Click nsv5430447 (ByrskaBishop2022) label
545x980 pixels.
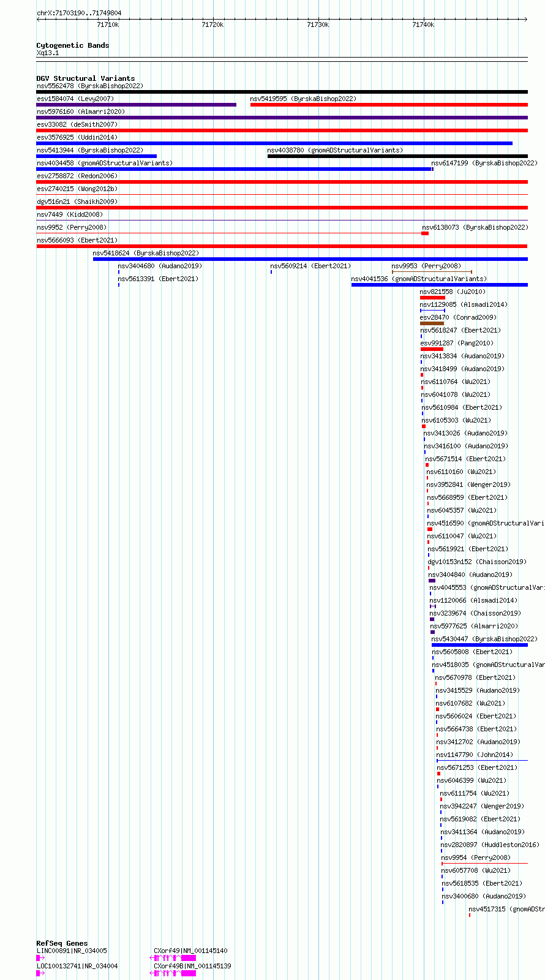(x=484, y=639)
